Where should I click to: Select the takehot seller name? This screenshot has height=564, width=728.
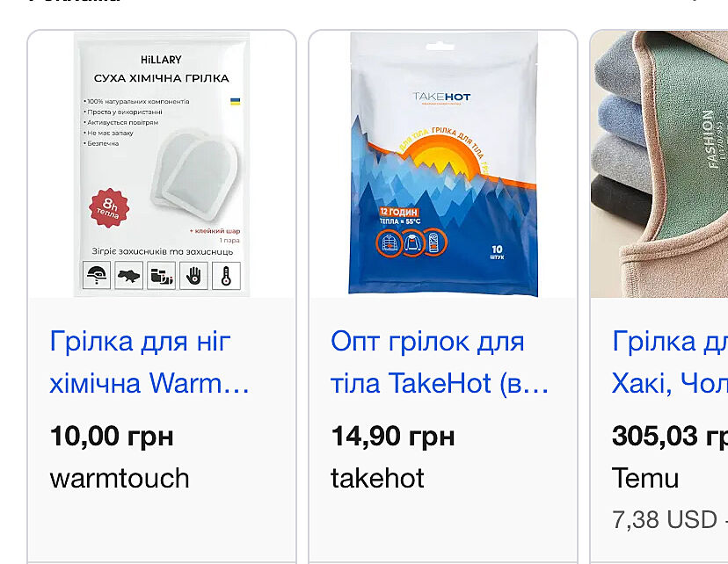pos(377,478)
